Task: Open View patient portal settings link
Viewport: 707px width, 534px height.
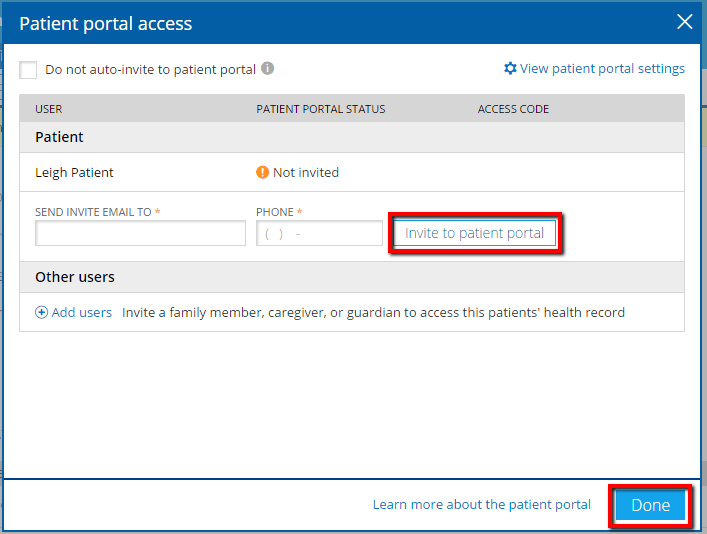Action: 602,69
